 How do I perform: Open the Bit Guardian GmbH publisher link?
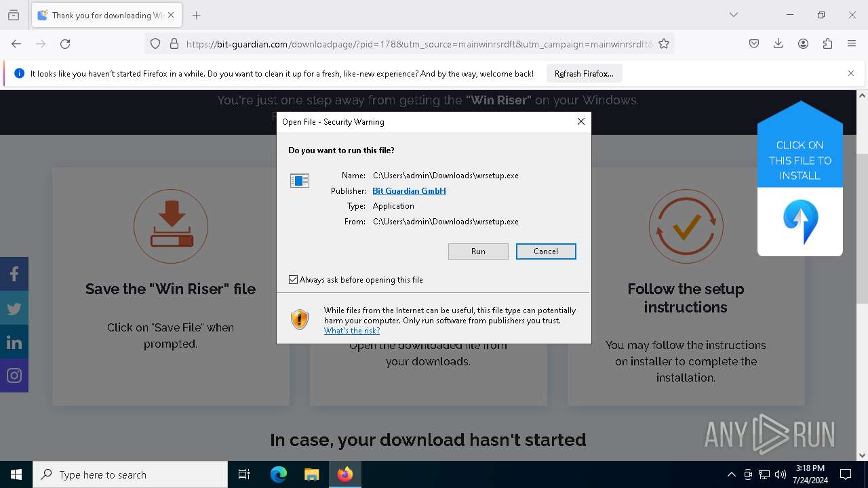pos(409,191)
